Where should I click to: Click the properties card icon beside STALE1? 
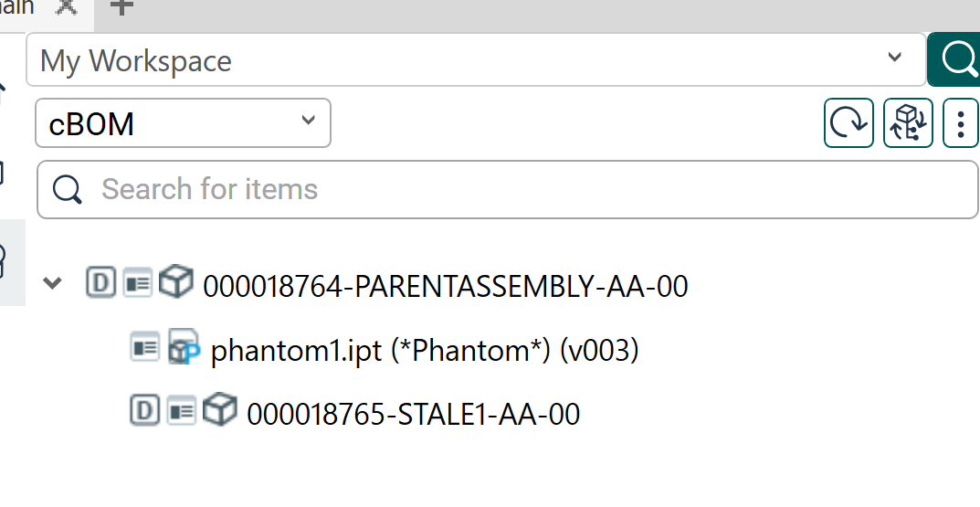tap(182, 412)
